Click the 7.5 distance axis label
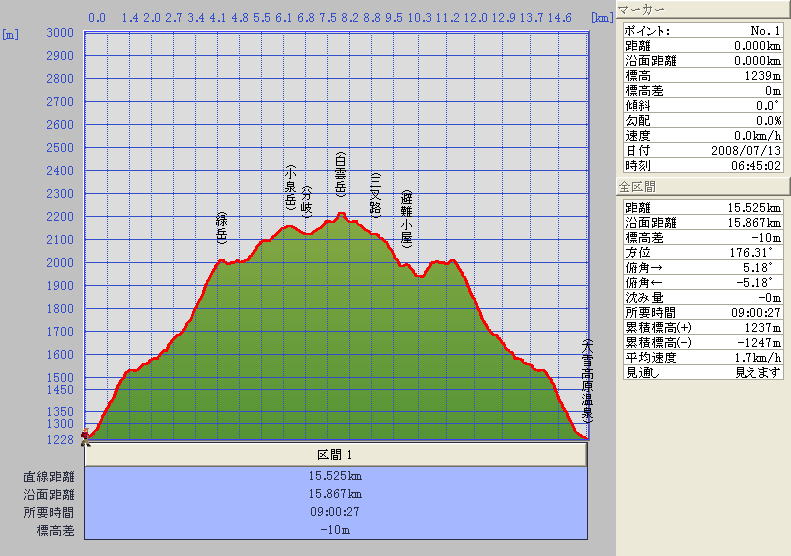The image size is (791, 556). pyautogui.click(x=328, y=18)
